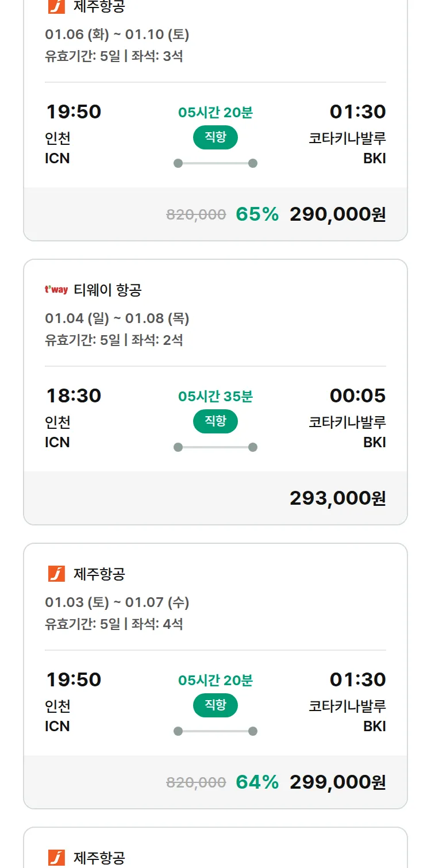
Task: Click the 00:05 arrival time
Action: point(357,395)
